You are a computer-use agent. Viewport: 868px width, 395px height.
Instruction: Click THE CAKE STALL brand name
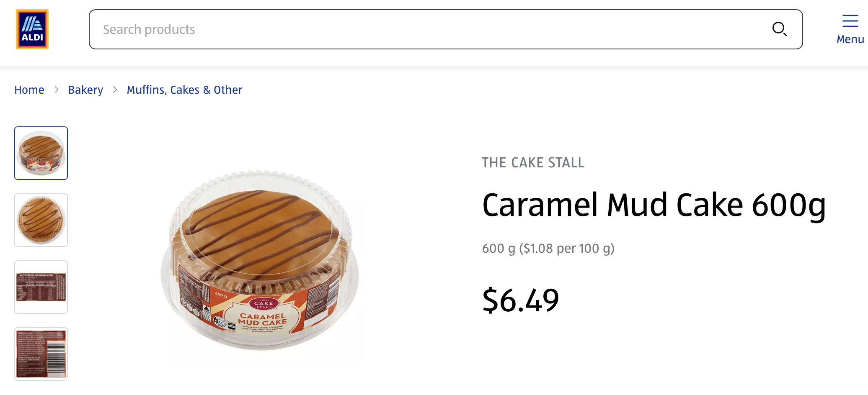[x=533, y=163]
